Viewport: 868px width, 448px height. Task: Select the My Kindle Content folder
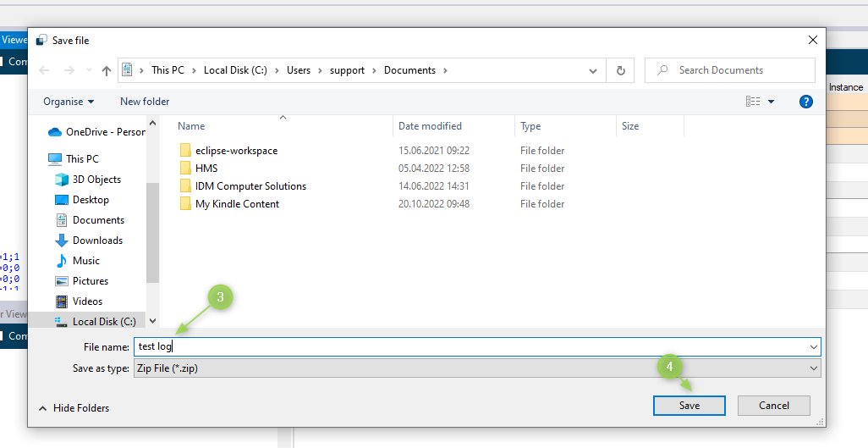237,204
